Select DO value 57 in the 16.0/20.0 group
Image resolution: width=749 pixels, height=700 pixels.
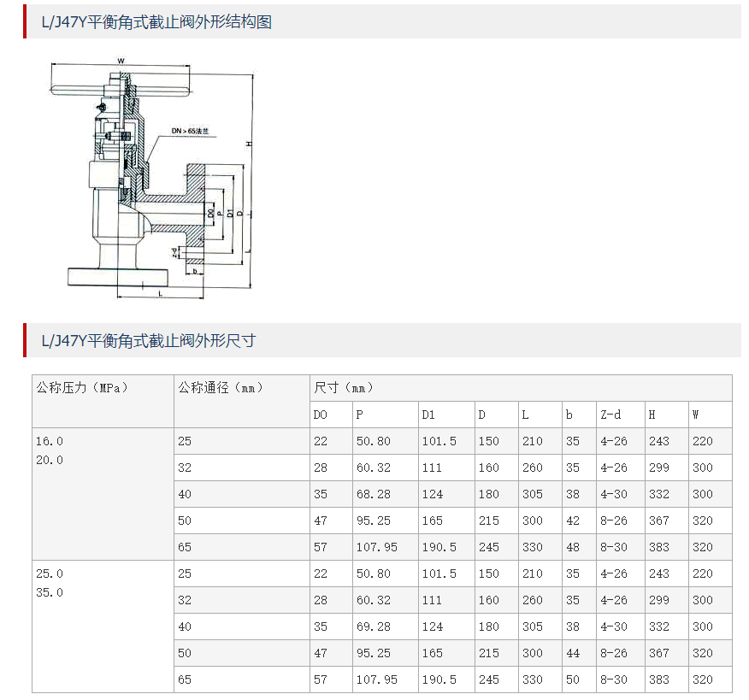coord(320,547)
